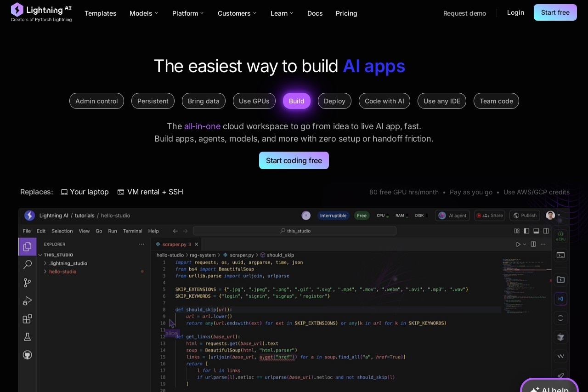
Task: Click Request demo link
Action: tap(464, 13)
